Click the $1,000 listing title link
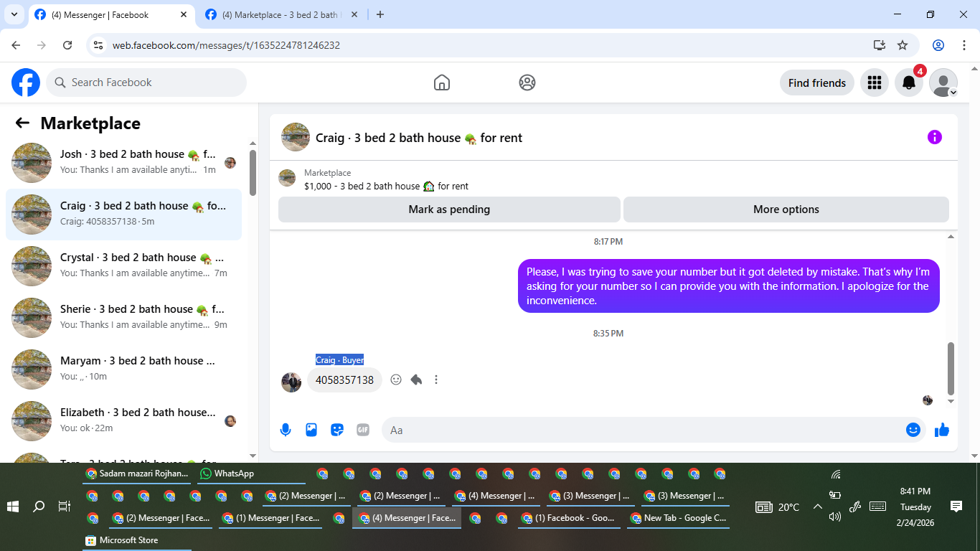The width and height of the screenshot is (980, 551). (x=386, y=186)
